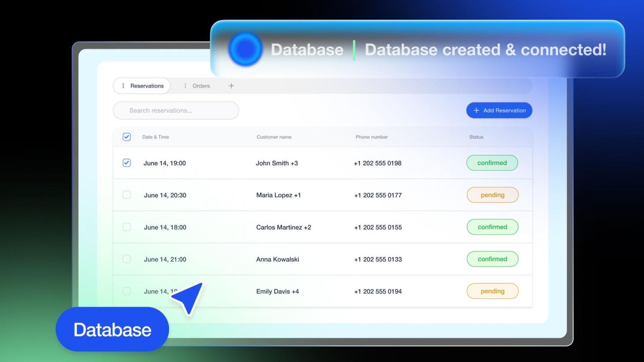Open confirmed status for John Smith
This screenshot has height=362, width=644.
pyautogui.click(x=492, y=163)
